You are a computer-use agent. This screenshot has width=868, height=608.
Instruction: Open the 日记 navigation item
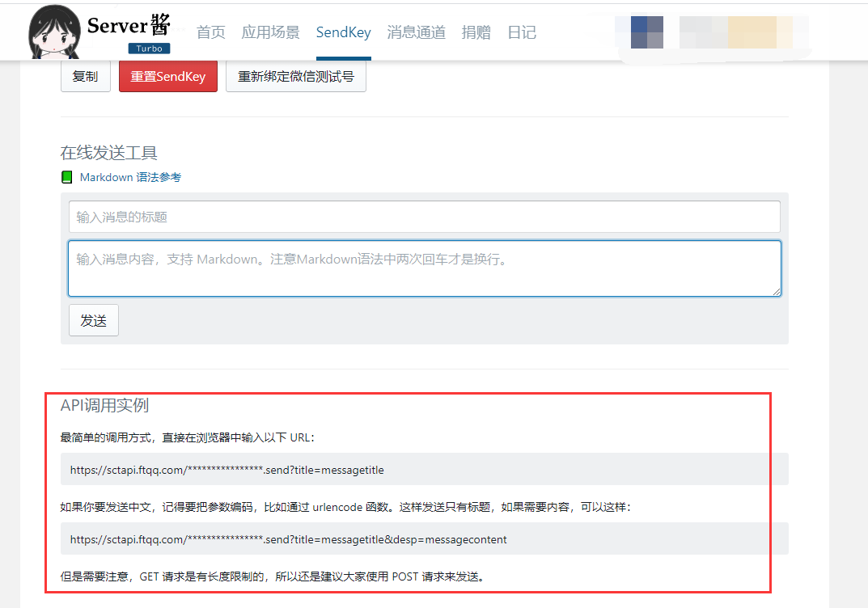[x=522, y=32]
